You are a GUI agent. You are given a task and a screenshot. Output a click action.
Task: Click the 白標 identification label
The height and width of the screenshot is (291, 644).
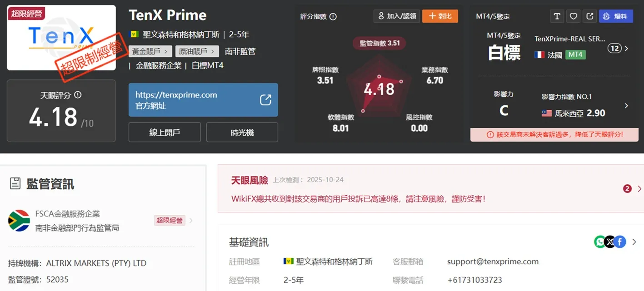(504, 53)
